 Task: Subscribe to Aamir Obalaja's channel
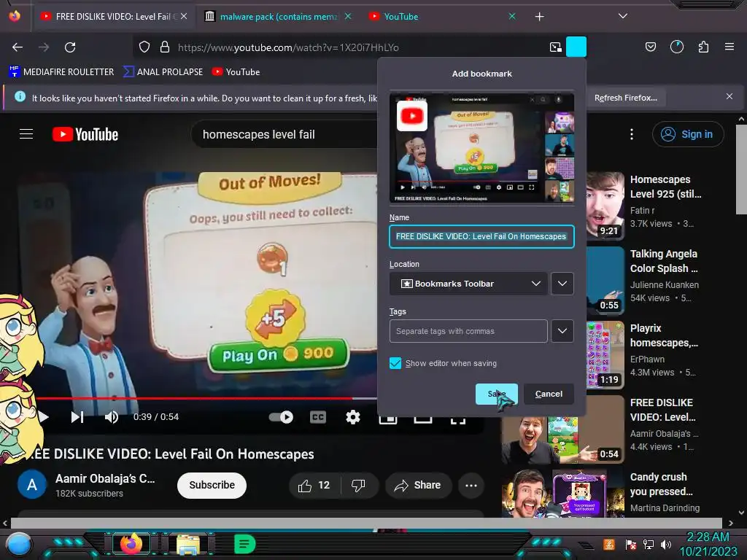coord(212,485)
